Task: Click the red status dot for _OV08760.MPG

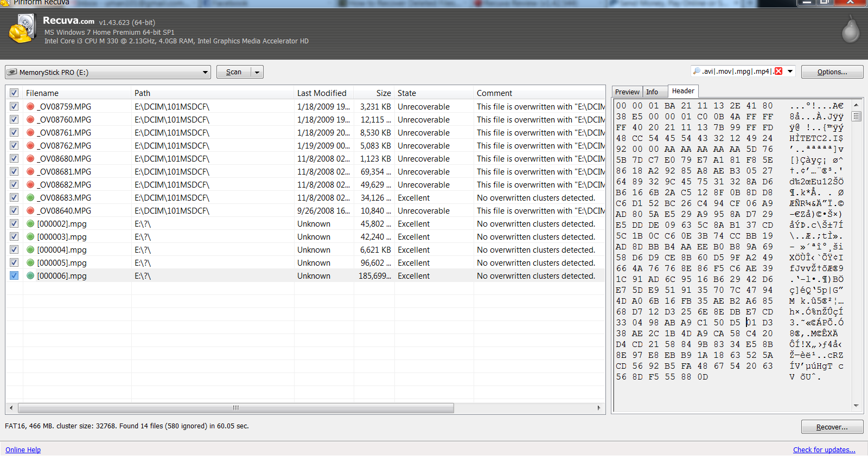Action: [x=30, y=120]
